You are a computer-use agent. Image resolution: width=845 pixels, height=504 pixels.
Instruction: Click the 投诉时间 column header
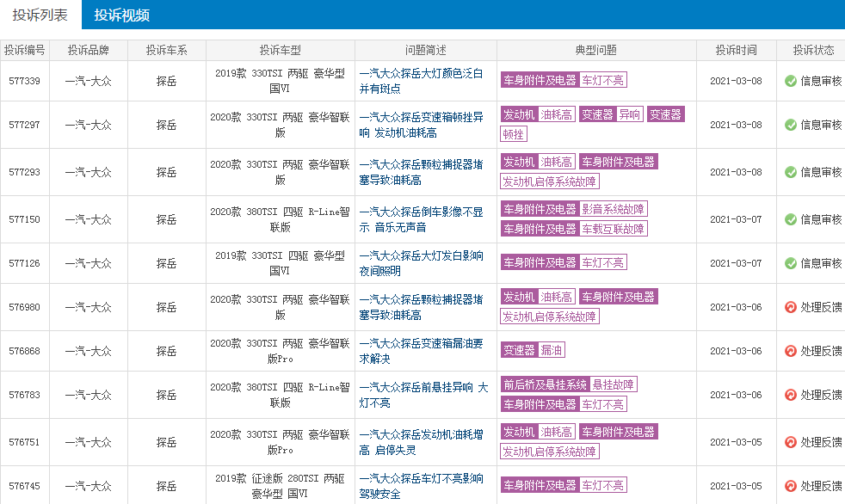click(736, 50)
